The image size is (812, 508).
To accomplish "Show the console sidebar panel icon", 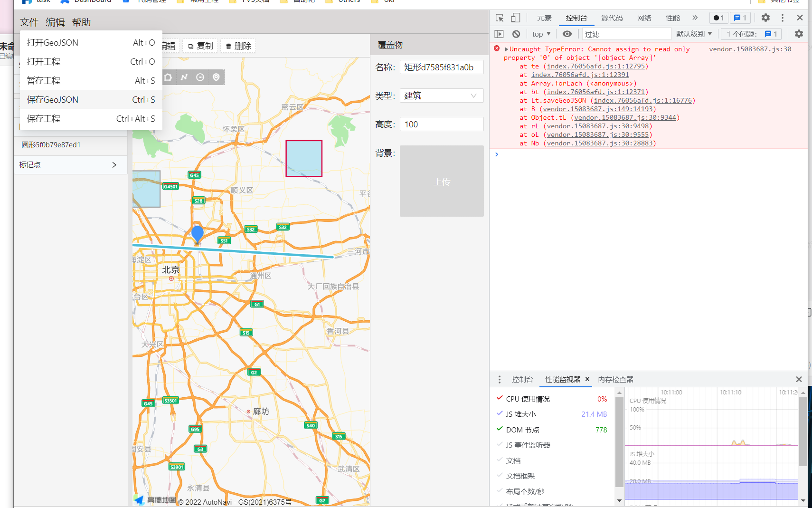I will pyautogui.click(x=499, y=34).
